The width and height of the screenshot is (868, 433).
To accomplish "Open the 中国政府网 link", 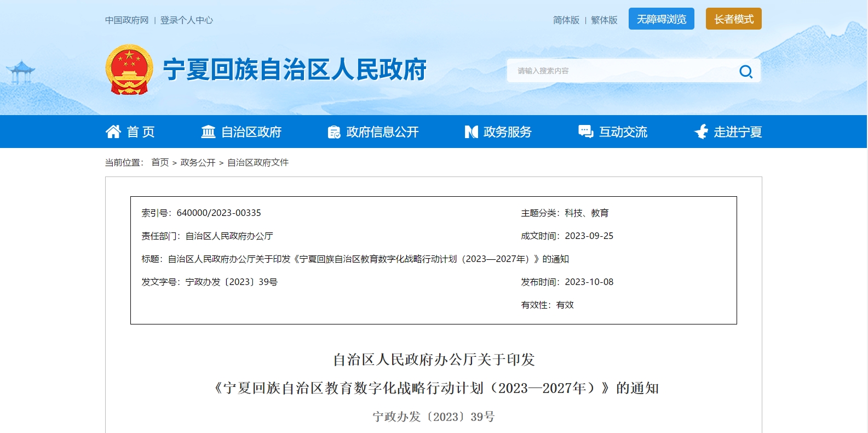I will pyautogui.click(x=127, y=20).
